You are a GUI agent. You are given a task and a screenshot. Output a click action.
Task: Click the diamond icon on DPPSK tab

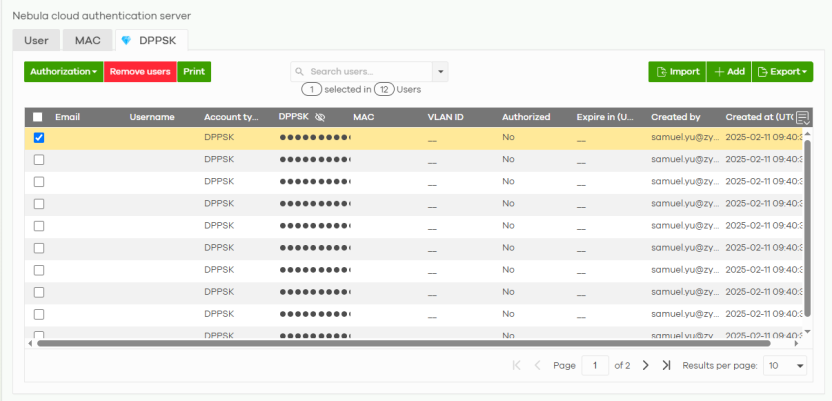[x=126, y=41]
